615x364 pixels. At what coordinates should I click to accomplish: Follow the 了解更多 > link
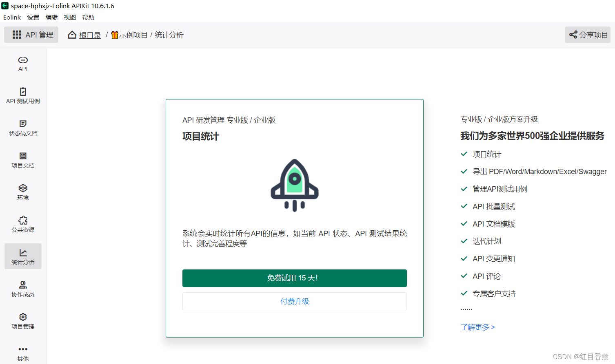(x=478, y=327)
